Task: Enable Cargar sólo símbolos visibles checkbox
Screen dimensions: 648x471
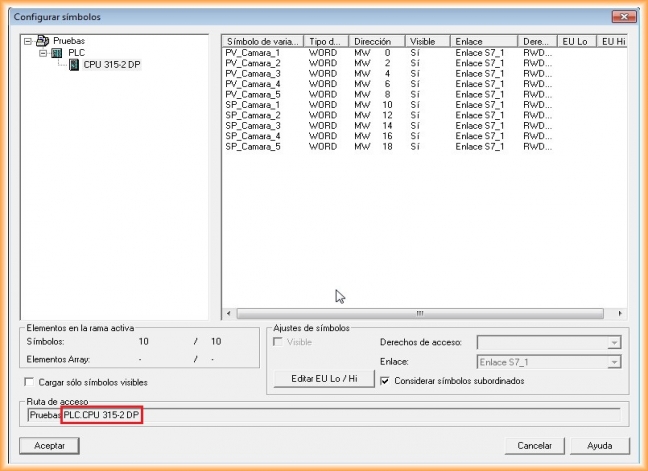Action: [28, 382]
